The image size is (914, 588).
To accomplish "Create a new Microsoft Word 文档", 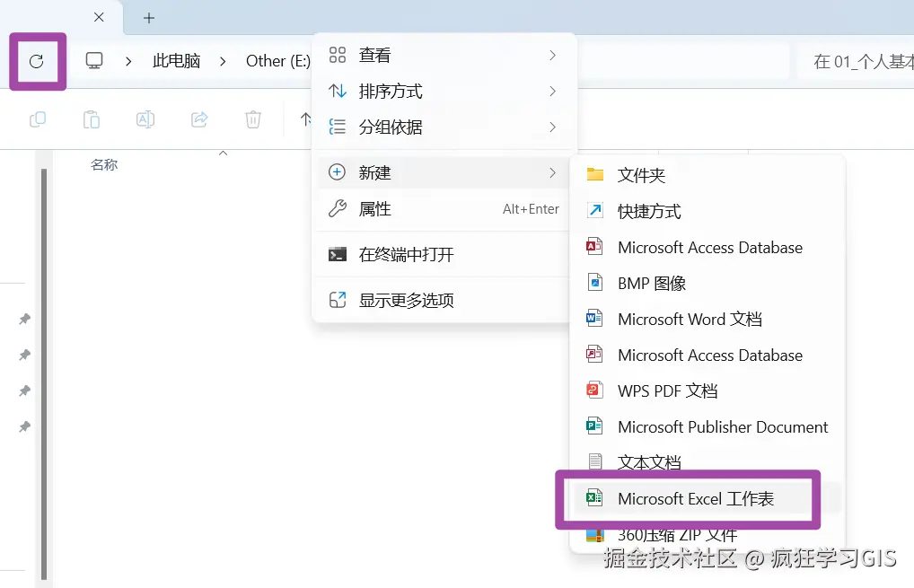I will (x=707, y=320).
